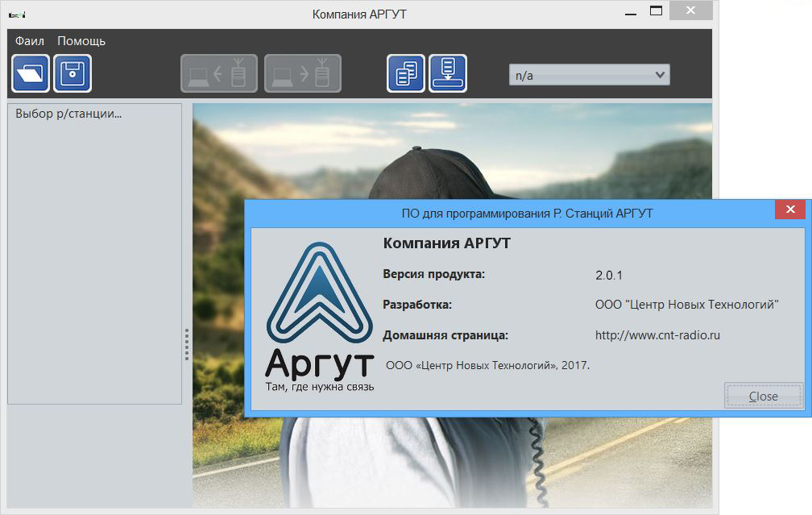
Task: Click the about dialog title bar text
Action: tap(527, 214)
